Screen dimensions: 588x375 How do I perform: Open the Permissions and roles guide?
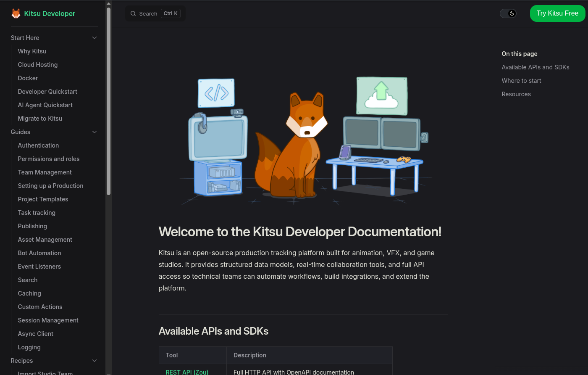point(49,159)
